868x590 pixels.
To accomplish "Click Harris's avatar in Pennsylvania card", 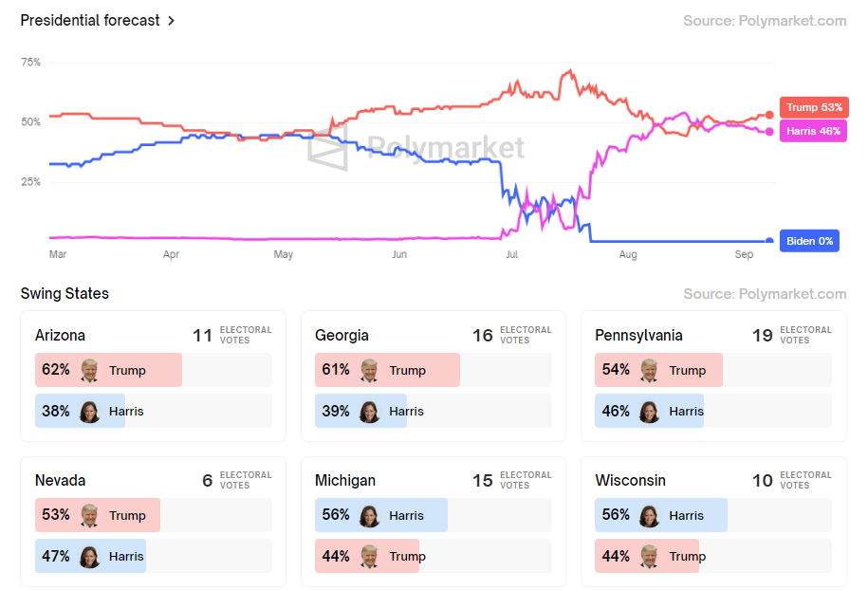I will (x=650, y=411).
